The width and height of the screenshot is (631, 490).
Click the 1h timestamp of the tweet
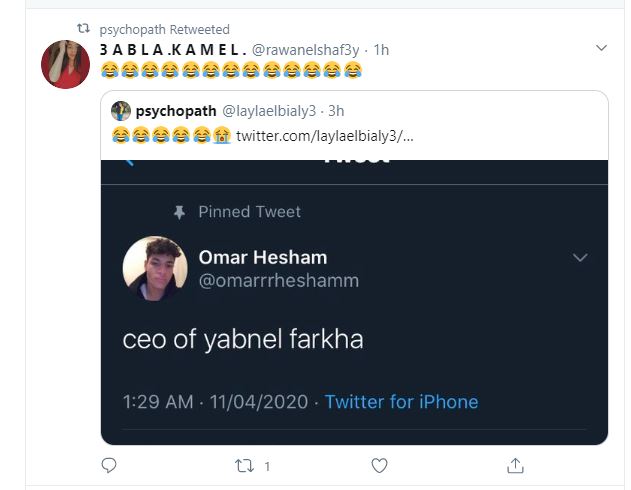(x=381, y=50)
